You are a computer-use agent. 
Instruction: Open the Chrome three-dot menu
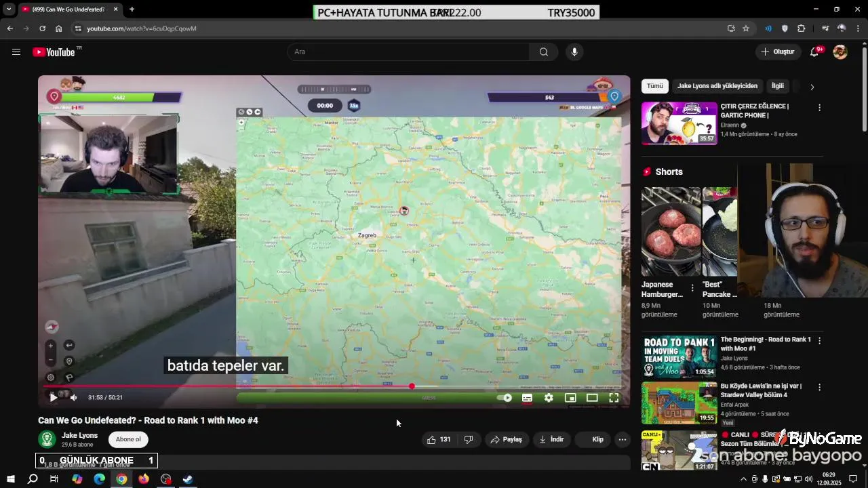click(858, 28)
